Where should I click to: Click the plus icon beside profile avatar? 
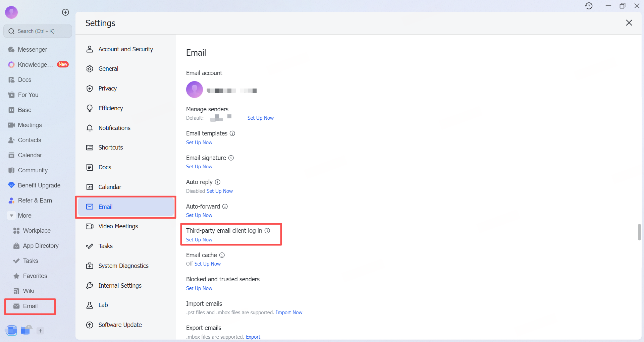coord(65,12)
